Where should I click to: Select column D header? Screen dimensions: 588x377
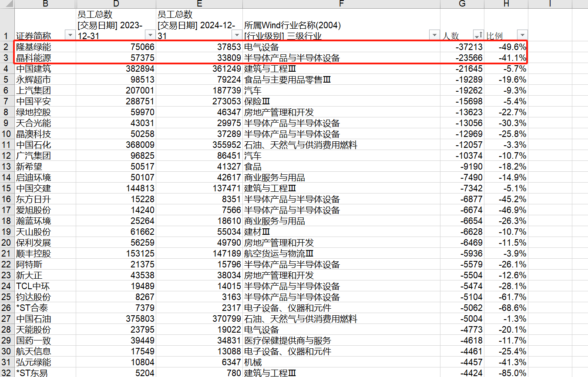click(116, 4)
